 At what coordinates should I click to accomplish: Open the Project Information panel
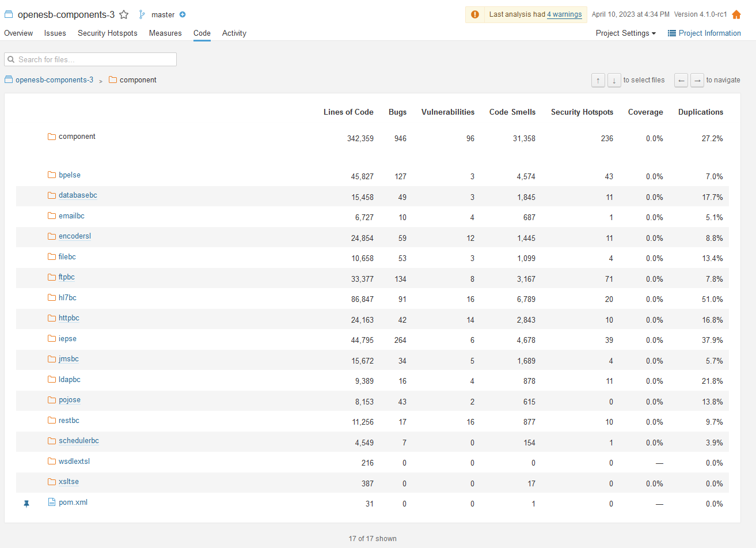tap(704, 33)
